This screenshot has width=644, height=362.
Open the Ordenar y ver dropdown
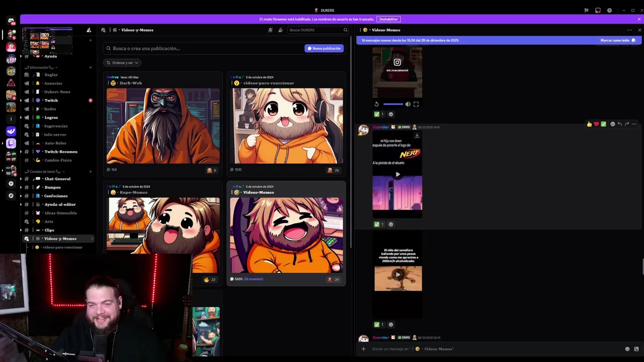pos(122,63)
